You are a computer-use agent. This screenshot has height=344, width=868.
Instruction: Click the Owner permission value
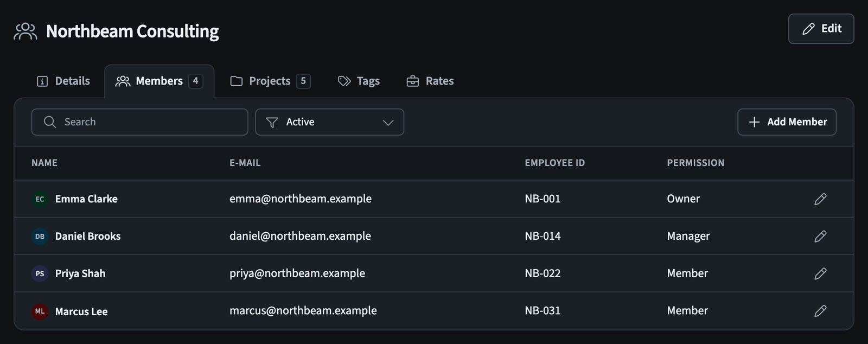684,199
